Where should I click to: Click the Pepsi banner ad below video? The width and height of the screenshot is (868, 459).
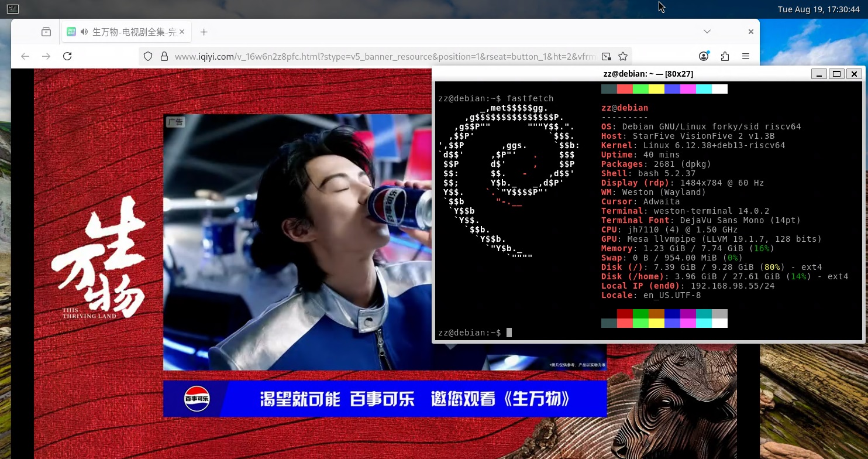click(x=384, y=399)
